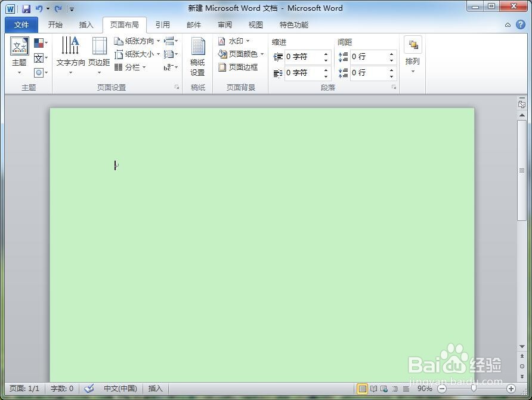Switch to Full Screen Reading view
Image resolution: width=532 pixels, height=400 pixels.
point(374,389)
